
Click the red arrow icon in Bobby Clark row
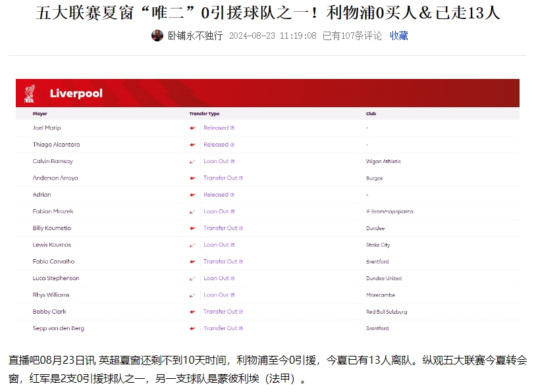(x=192, y=312)
